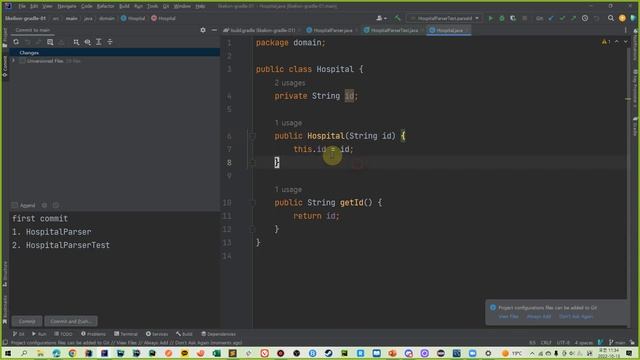The image size is (640, 360).
Task: Click the '2 usages' hint above id field
Action: coord(290,83)
